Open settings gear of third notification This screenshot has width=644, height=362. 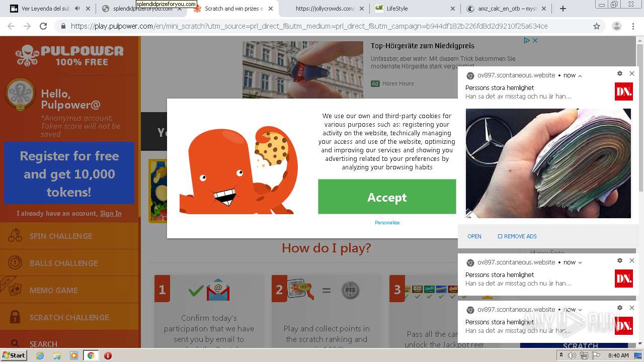coord(620,308)
